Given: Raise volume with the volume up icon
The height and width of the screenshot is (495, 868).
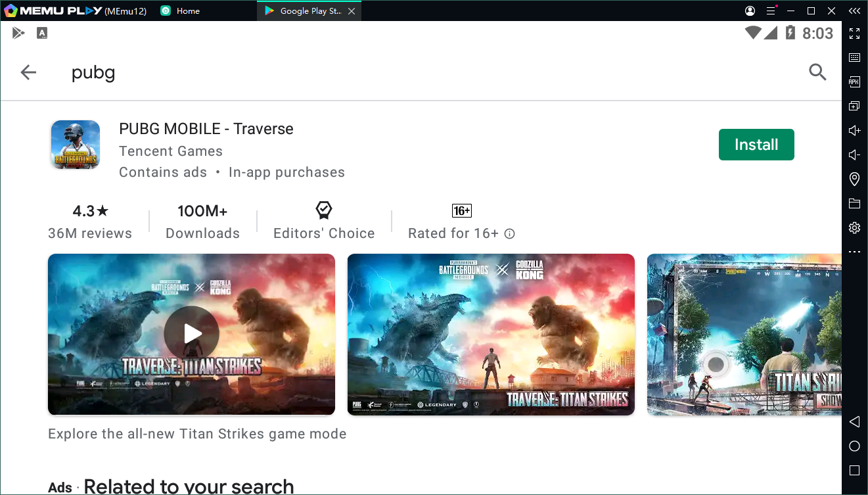Looking at the screenshot, I should 854,130.
